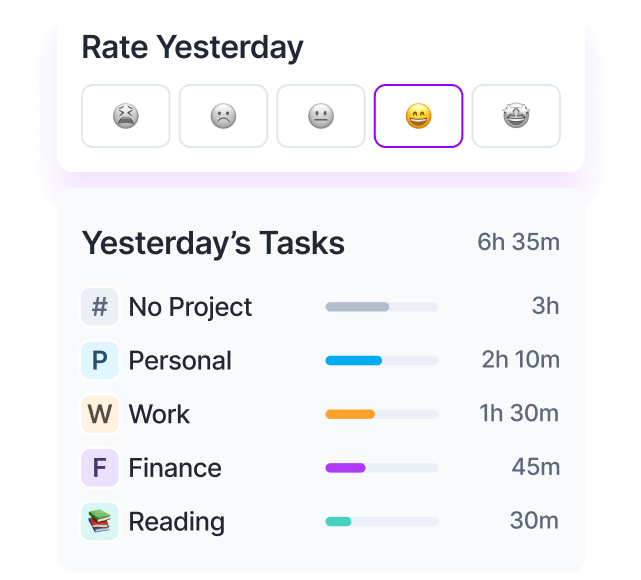Click the Reading books icon
This screenshot has height=580, width=641.
coord(100,522)
